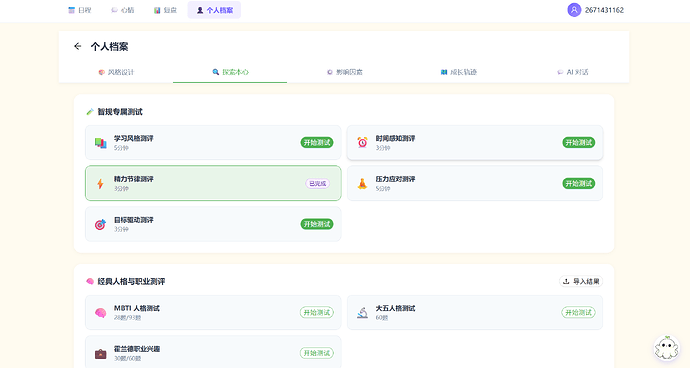Click the books icon for 学习风格测评
The image size is (690, 368).
100,143
